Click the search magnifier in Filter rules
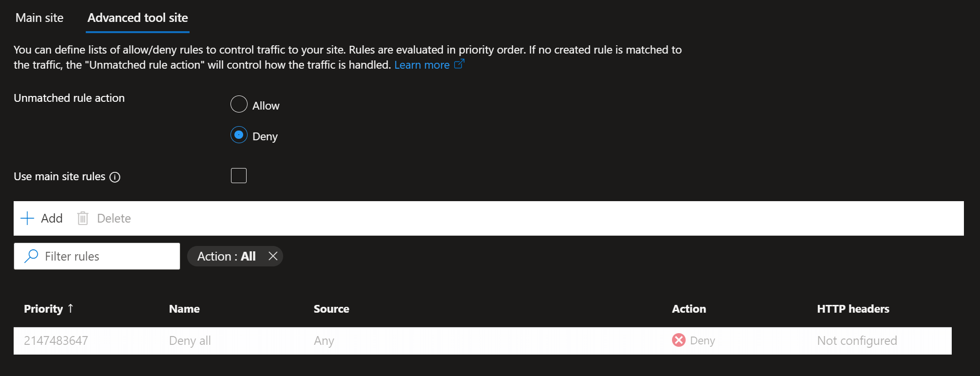This screenshot has width=980, height=376. pyautogui.click(x=31, y=256)
